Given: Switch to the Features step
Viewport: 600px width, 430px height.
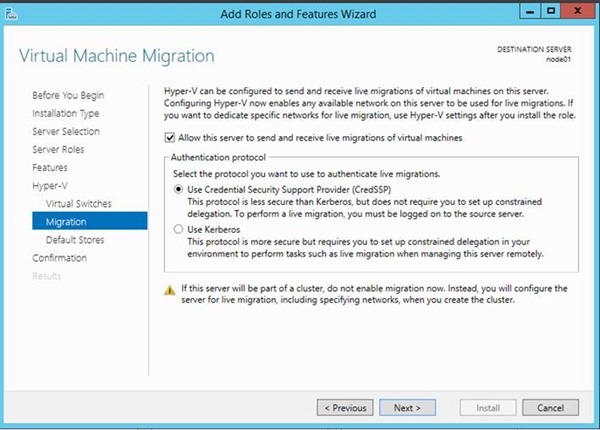Looking at the screenshot, I should (50, 167).
